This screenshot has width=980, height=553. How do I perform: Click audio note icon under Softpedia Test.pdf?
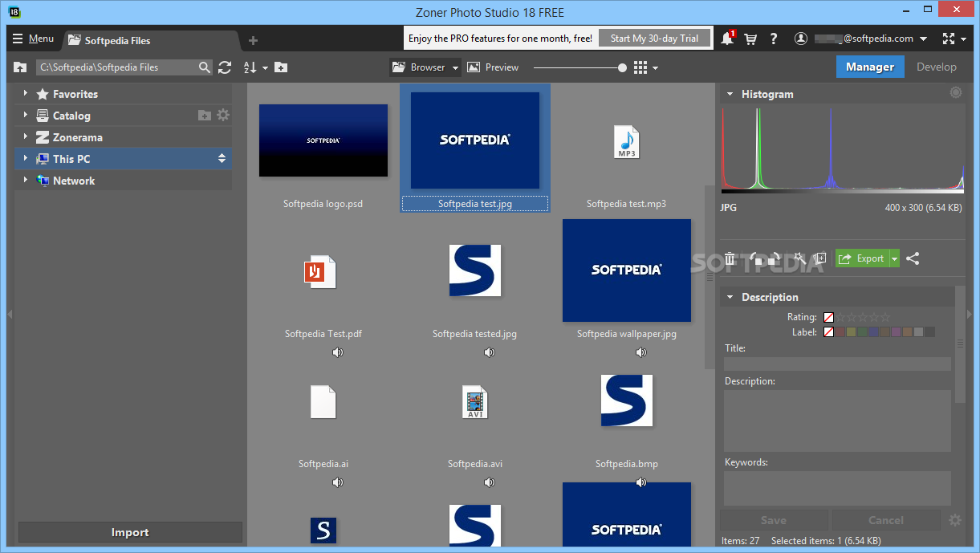pos(338,352)
